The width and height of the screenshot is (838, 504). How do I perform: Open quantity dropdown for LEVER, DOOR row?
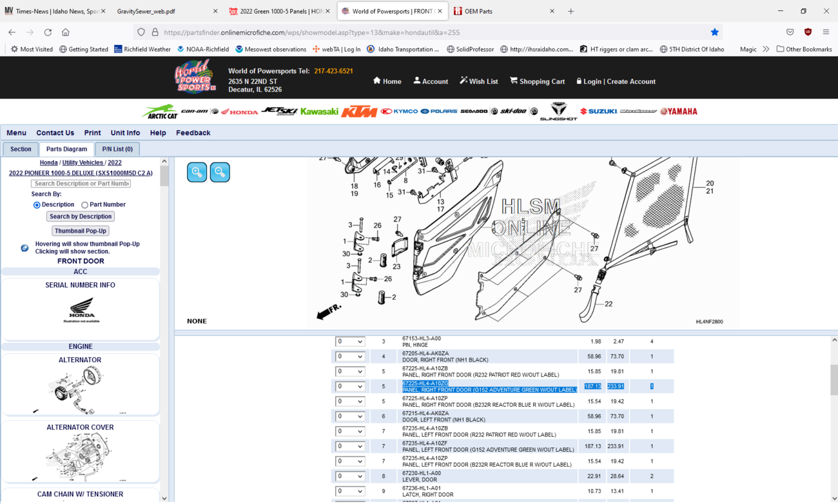[350, 476]
